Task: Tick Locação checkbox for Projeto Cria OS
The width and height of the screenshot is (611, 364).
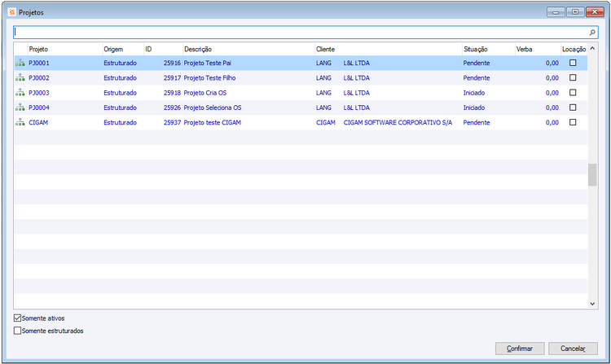Action: click(x=573, y=93)
